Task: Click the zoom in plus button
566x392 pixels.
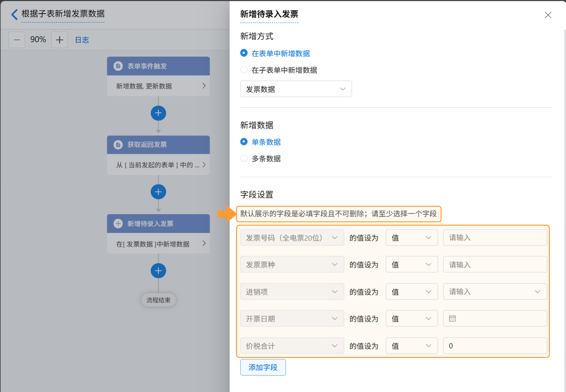Action: coord(59,40)
